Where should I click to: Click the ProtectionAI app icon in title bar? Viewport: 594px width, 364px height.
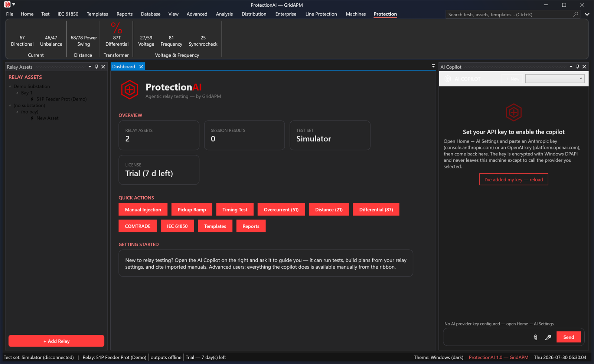pos(7,5)
